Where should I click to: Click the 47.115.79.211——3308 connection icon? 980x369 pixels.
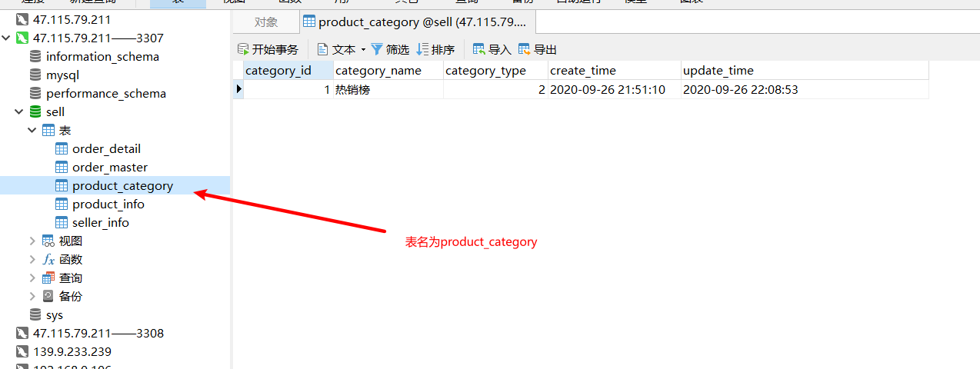22,333
